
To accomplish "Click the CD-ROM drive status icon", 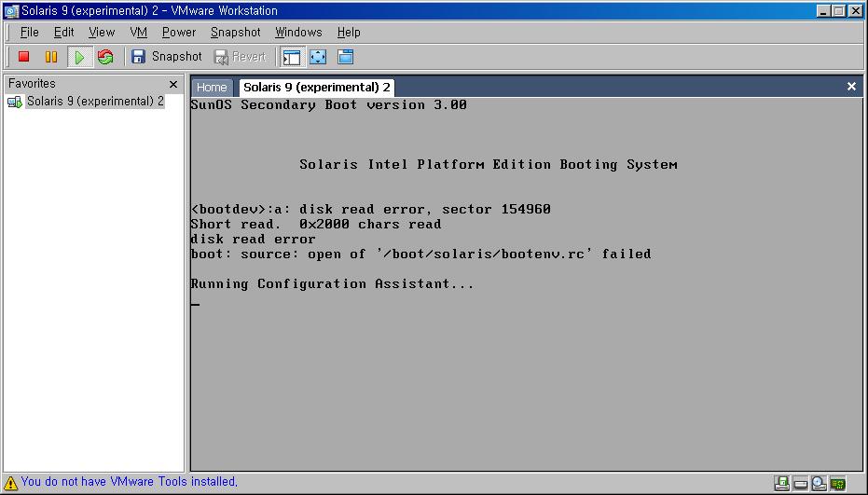I will pos(819,483).
